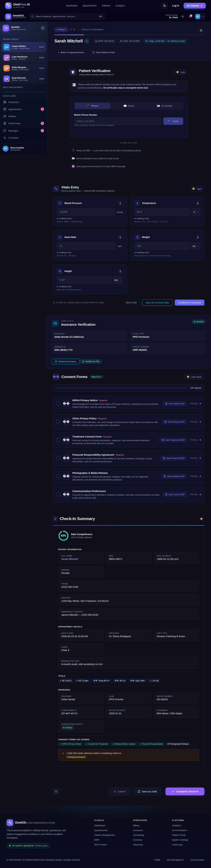Click View HIPAA PDF link
This screenshot has width=211, height=868.
[175, 404]
